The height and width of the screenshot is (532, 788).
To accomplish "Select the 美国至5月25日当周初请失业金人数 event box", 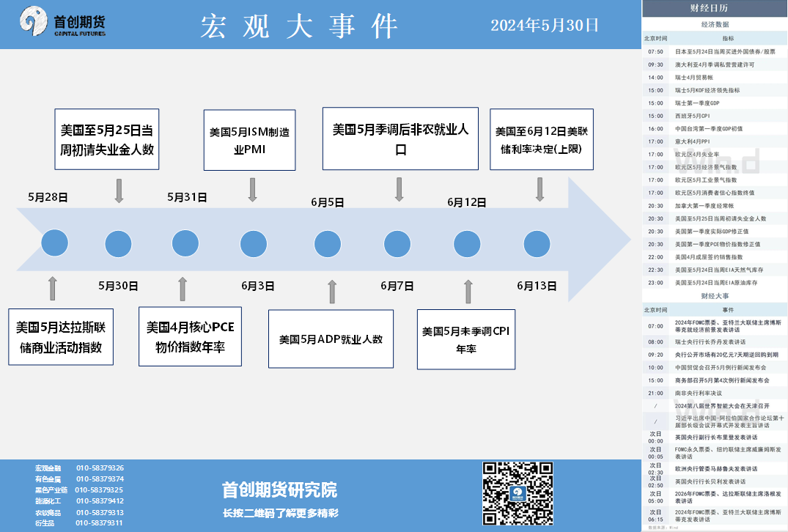I will (x=106, y=139).
